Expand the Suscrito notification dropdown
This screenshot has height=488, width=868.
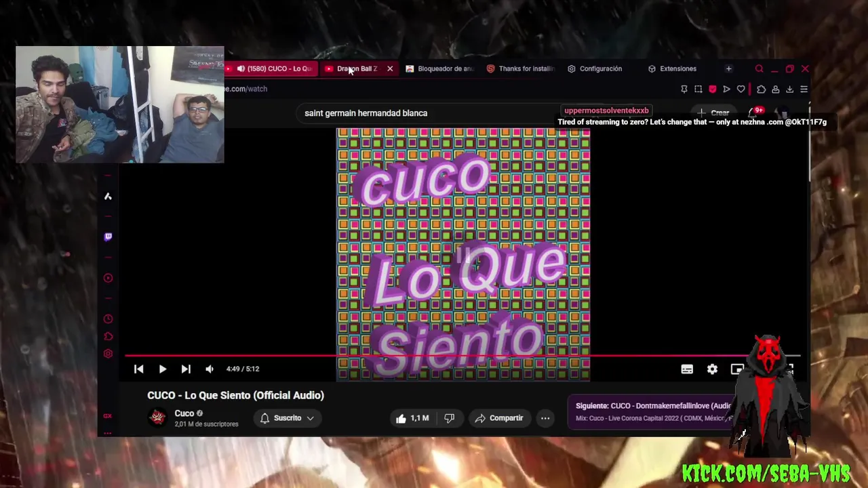coord(288,418)
